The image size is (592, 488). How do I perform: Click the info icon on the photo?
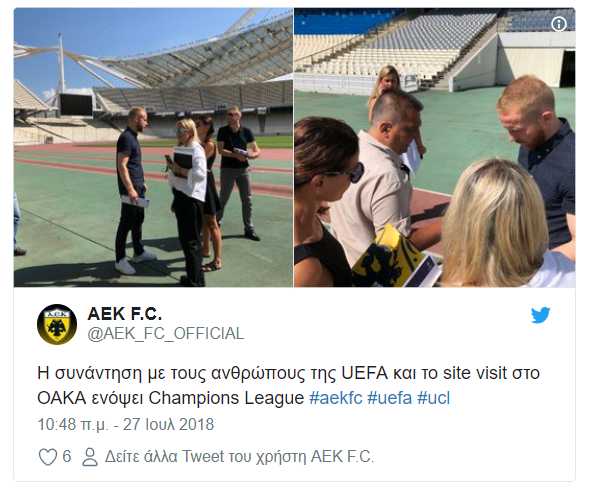(558, 24)
